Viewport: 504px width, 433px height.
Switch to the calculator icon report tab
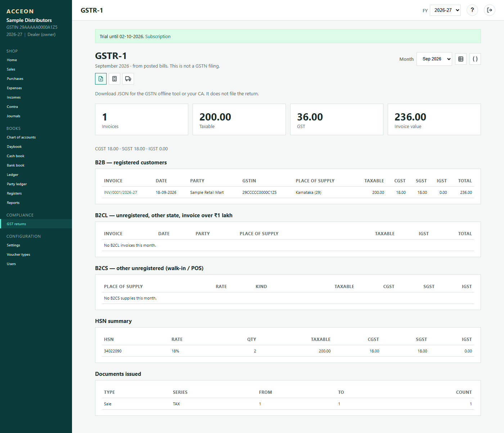click(x=114, y=79)
